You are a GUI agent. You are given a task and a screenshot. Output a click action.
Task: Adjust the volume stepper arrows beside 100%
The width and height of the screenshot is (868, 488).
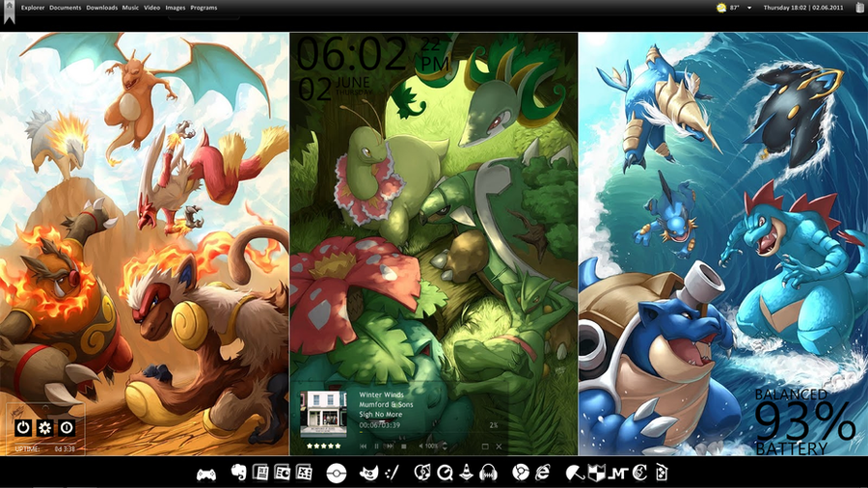[x=444, y=446]
